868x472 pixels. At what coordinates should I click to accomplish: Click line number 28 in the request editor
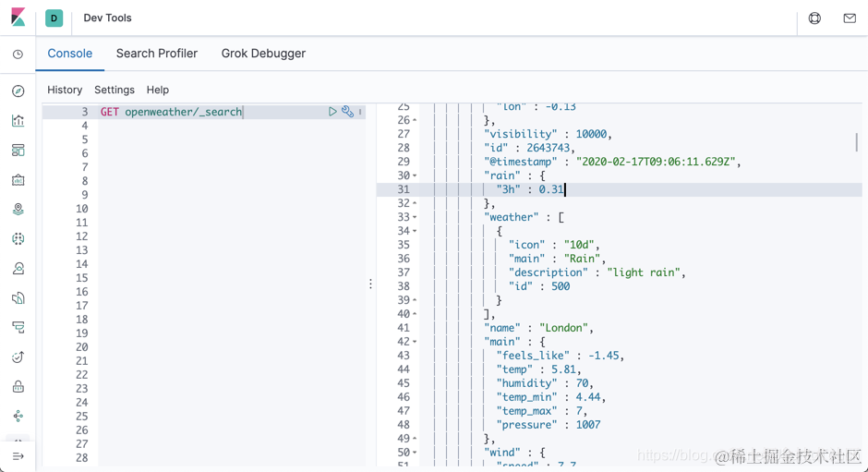82,458
